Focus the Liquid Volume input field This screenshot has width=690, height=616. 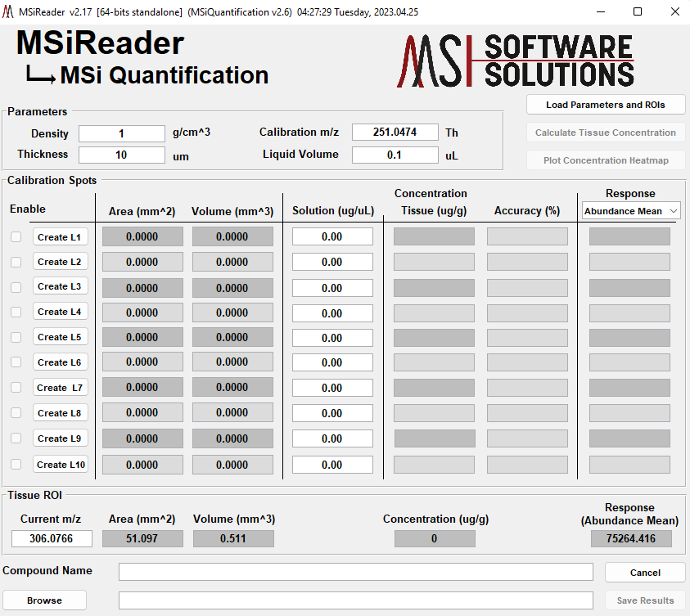pos(395,155)
